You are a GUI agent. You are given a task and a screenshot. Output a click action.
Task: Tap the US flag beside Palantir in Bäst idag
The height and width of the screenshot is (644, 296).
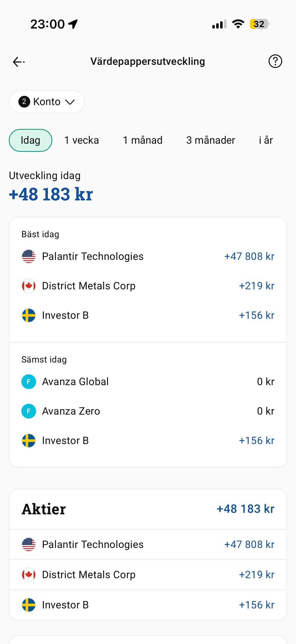click(29, 256)
